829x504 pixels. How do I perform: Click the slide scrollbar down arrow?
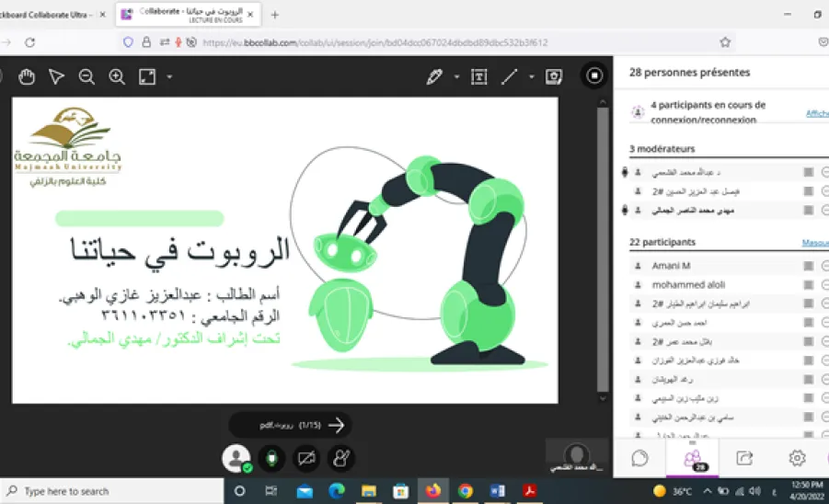point(603,398)
